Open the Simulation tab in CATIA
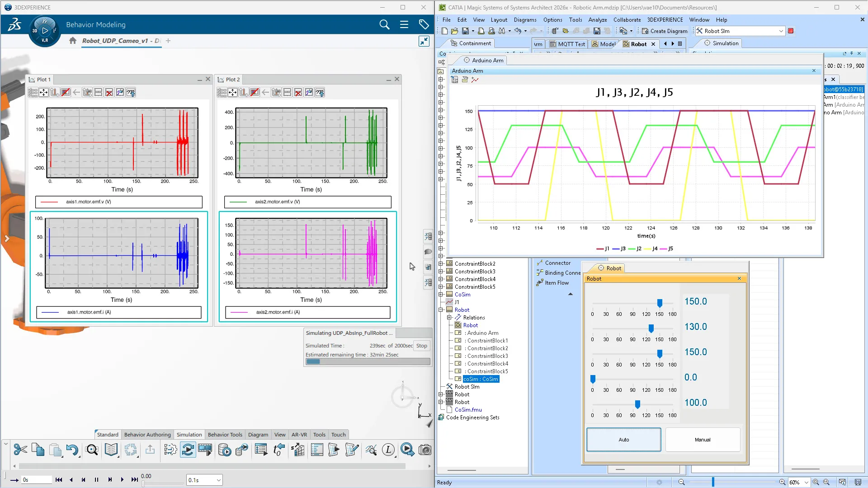868x488 pixels. pyautogui.click(x=722, y=43)
